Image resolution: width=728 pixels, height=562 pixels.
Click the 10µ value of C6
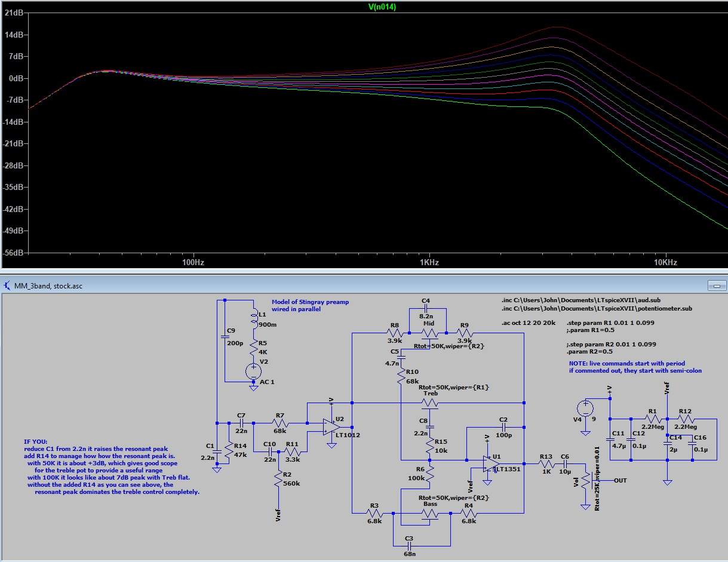565,472
